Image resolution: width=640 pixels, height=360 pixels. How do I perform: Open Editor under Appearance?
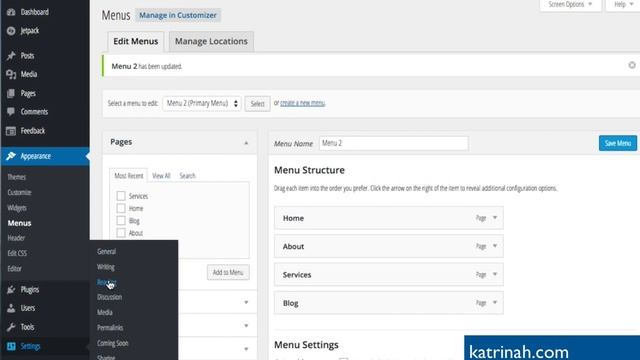(14, 269)
